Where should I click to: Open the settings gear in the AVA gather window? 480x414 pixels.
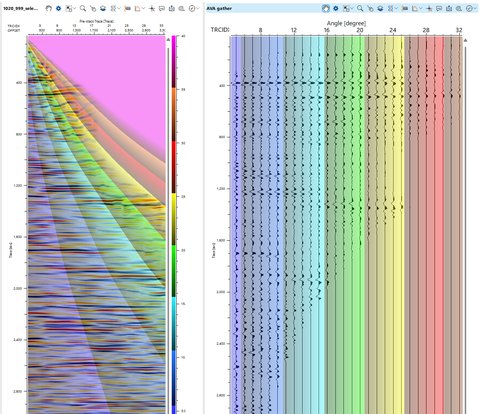[x=336, y=8]
